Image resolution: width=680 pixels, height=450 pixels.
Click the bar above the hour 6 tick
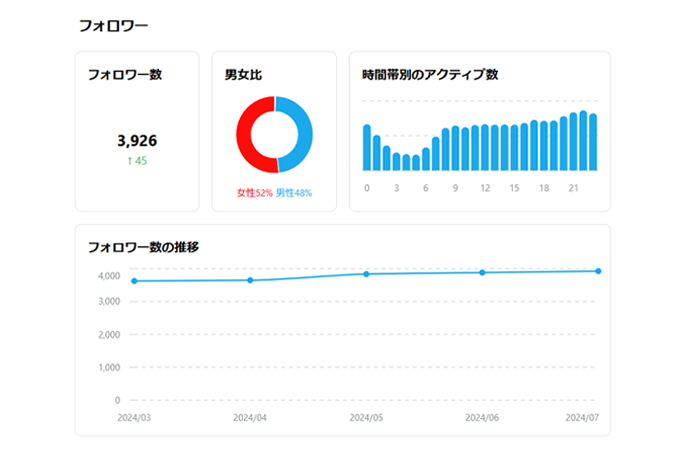pos(426,159)
